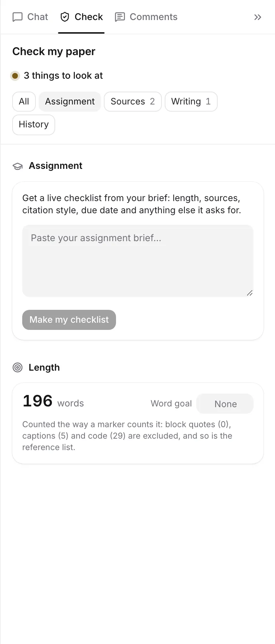Focus the assignment brief text area
The height and width of the screenshot is (644, 275).
(138, 261)
